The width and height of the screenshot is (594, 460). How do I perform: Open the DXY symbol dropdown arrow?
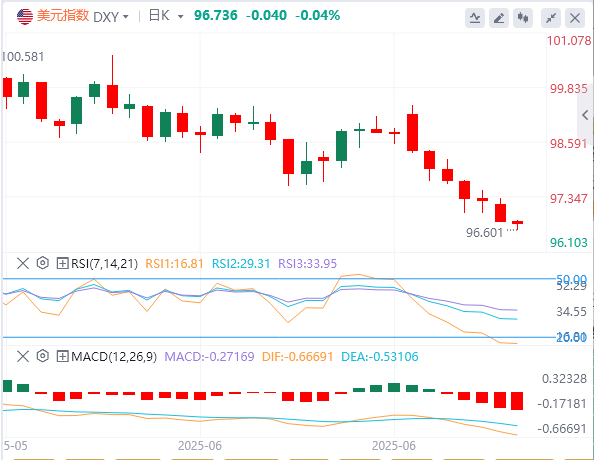point(126,17)
